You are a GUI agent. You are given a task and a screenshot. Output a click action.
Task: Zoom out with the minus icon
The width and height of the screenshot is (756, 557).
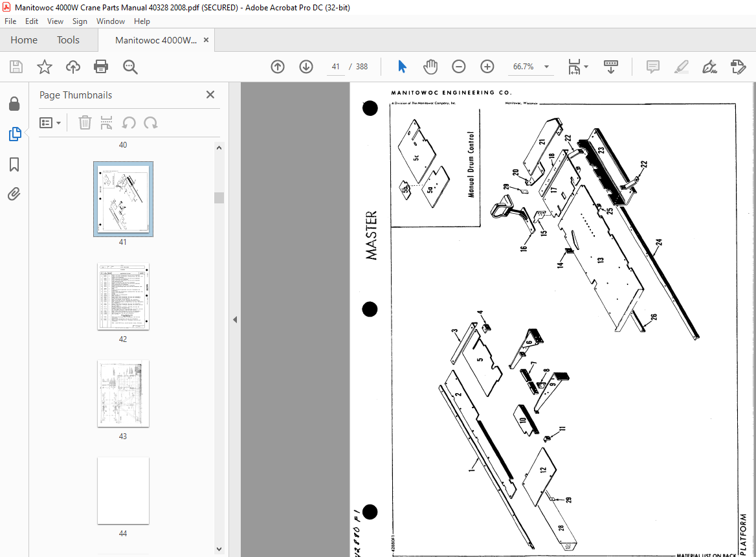(x=458, y=67)
